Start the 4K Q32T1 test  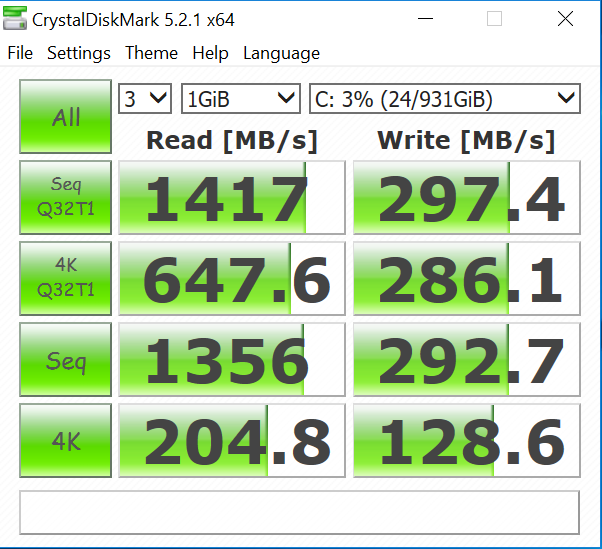coord(66,278)
